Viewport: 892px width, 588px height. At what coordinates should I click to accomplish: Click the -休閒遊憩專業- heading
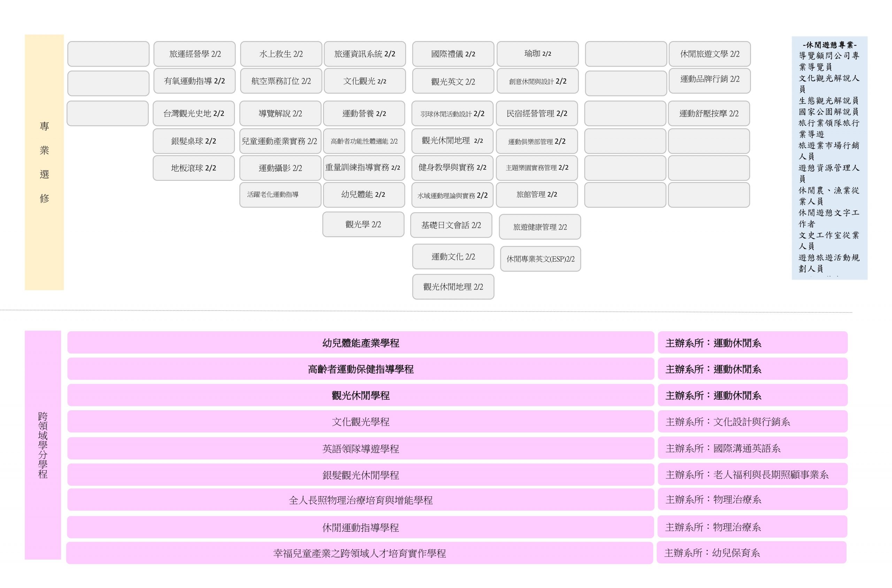[830, 45]
